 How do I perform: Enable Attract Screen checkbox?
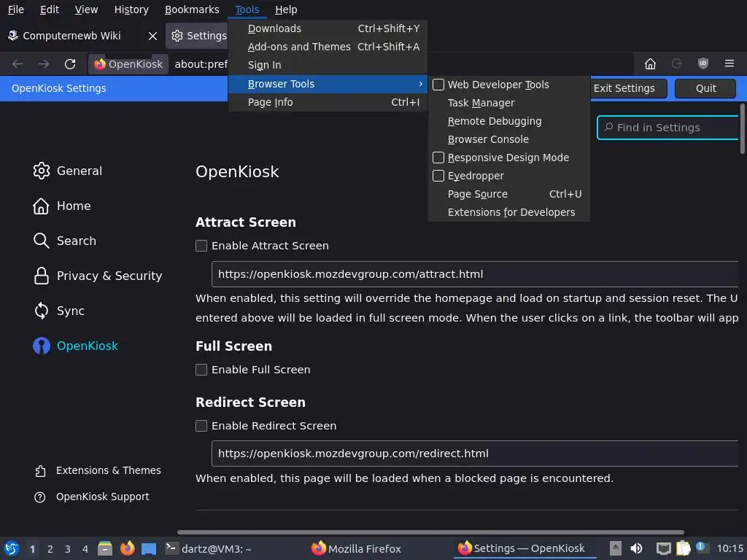pos(201,246)
